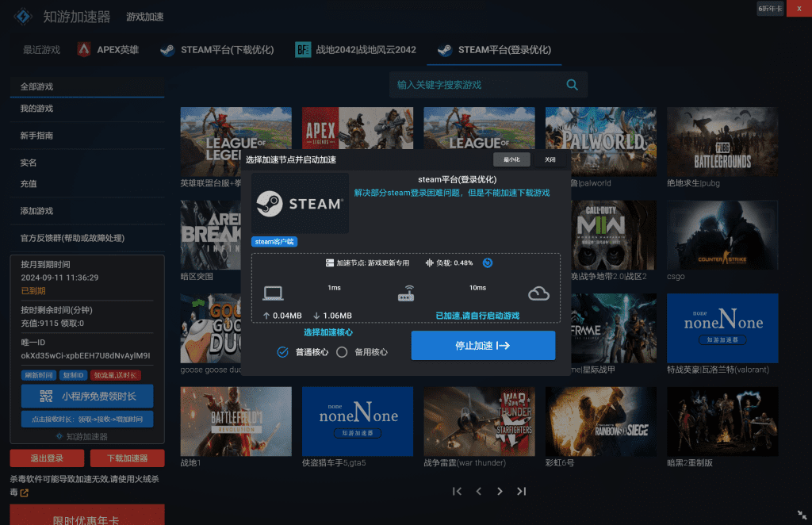The image size is (812, 525).
Task: Open the STEAM平台(下载优化) tab
Action: [x=217, y=50]
